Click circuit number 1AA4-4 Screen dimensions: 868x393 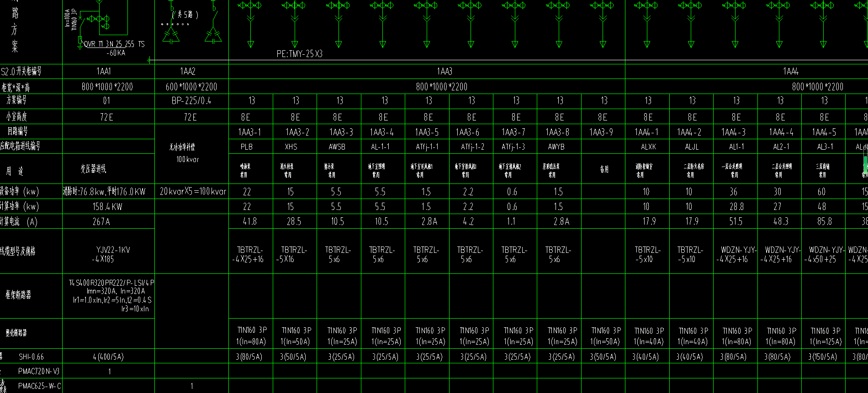(x=781, y=132)
